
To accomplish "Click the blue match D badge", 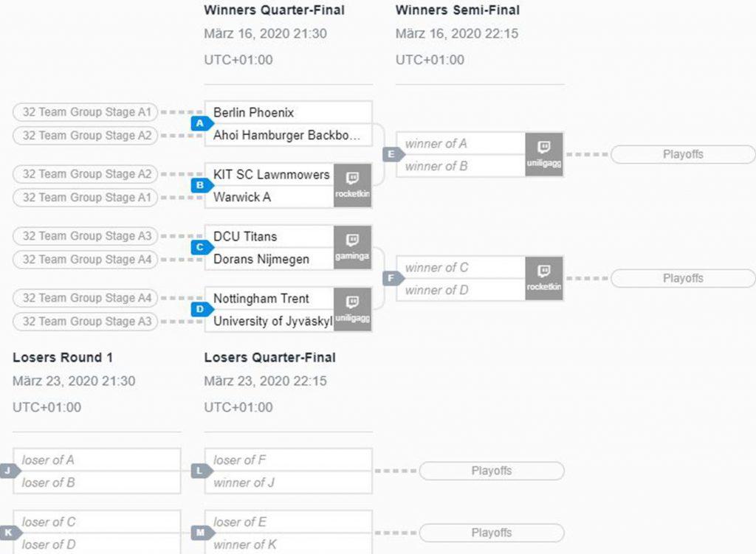I will pos(202,309).
